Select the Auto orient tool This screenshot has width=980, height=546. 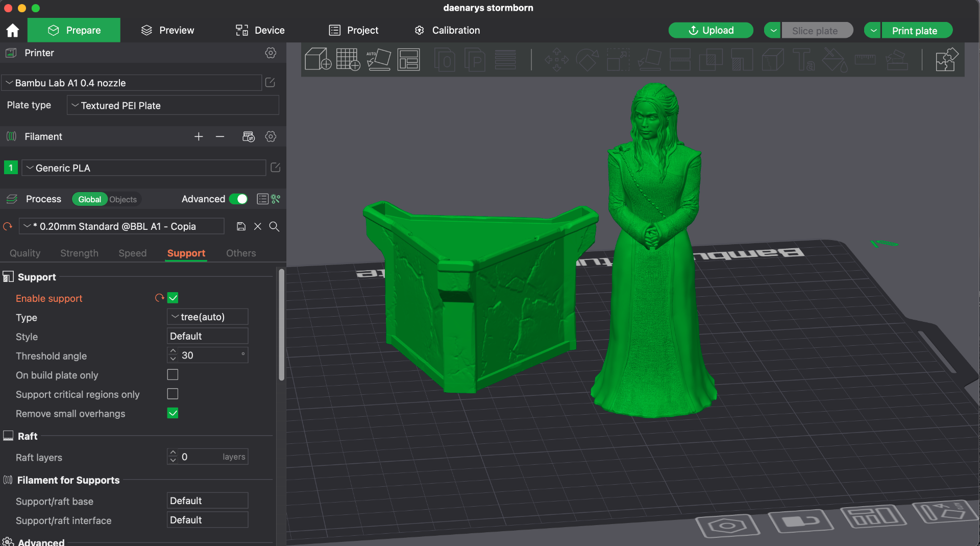point(378,59)
